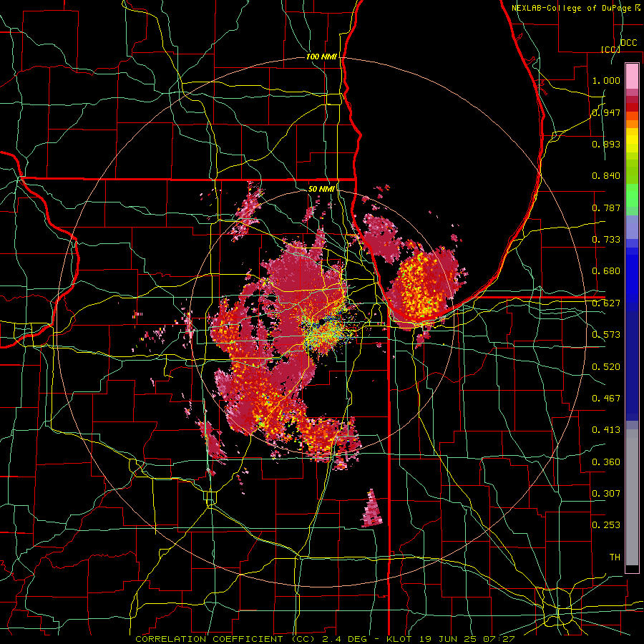644x644 pixels.
Task: Click the CORRELATION COEFFICIENT (CC) caption
Action: [x=225, y=639]
